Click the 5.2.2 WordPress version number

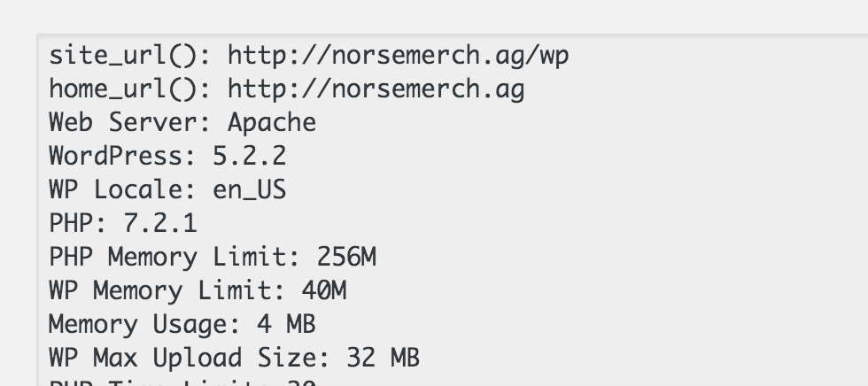pyautogui.click(x=250, y=156)
